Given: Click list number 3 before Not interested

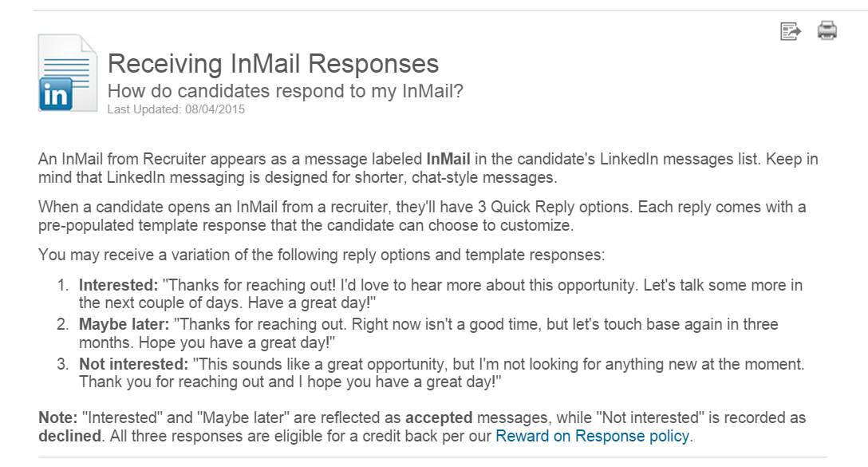Looking at the screenshot, I should (x=63, y=364).
